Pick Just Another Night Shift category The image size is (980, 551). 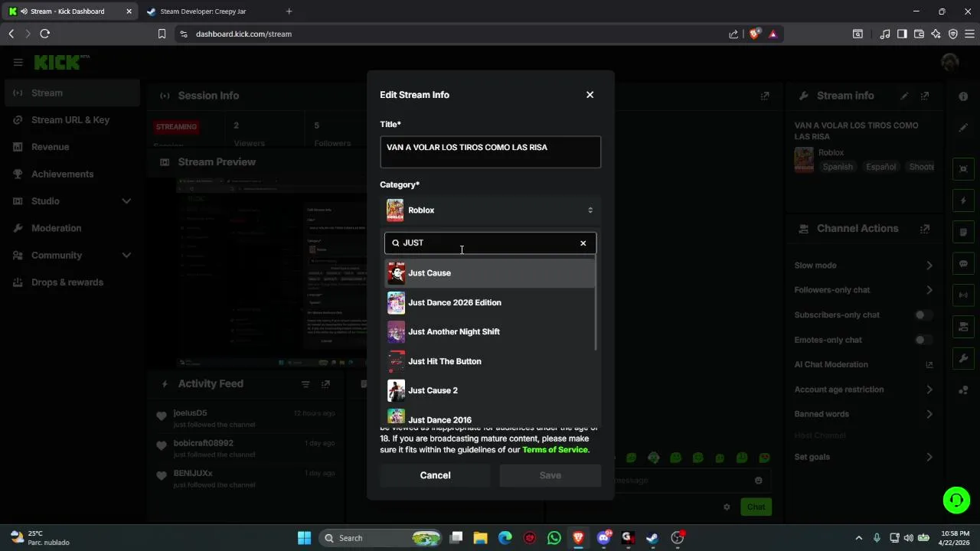coord(490,331)
